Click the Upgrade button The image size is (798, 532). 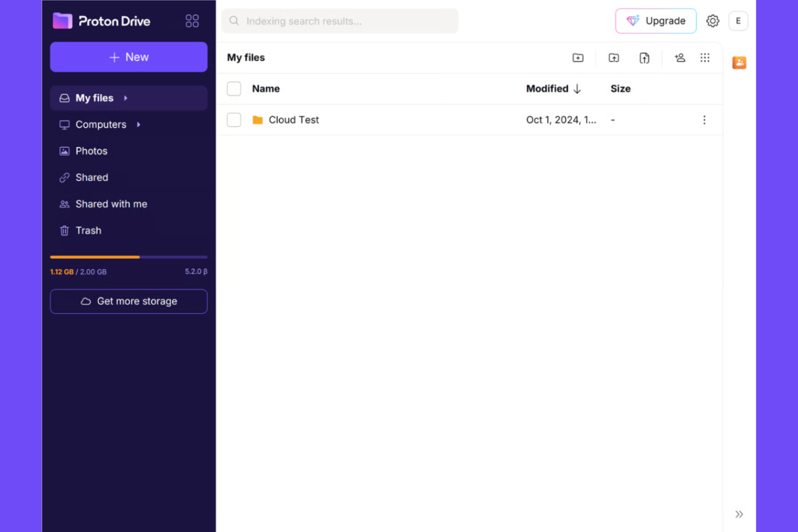[656, 20]
